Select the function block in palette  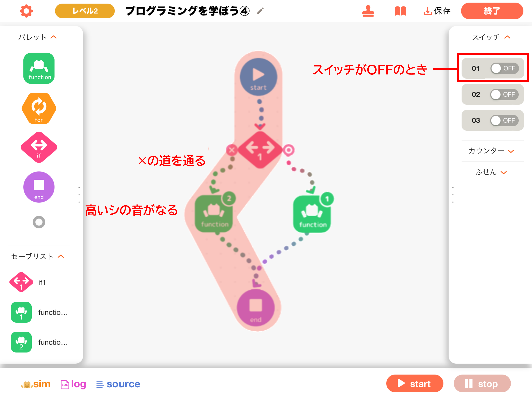pyautogui.click(x=39, y=68)
